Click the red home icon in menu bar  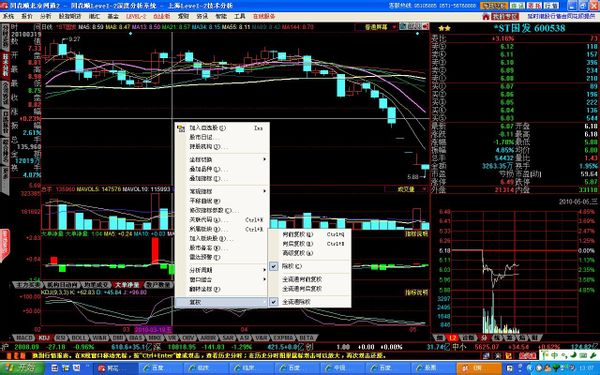486,16
